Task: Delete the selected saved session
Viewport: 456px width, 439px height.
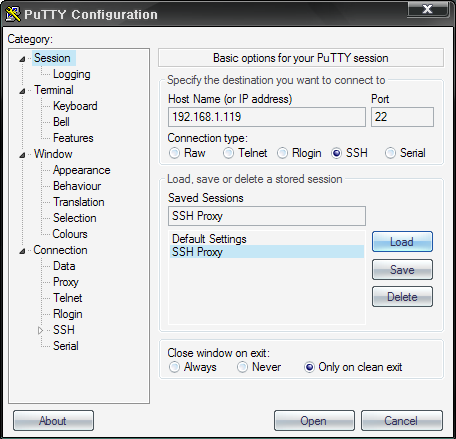Action: 402,297
